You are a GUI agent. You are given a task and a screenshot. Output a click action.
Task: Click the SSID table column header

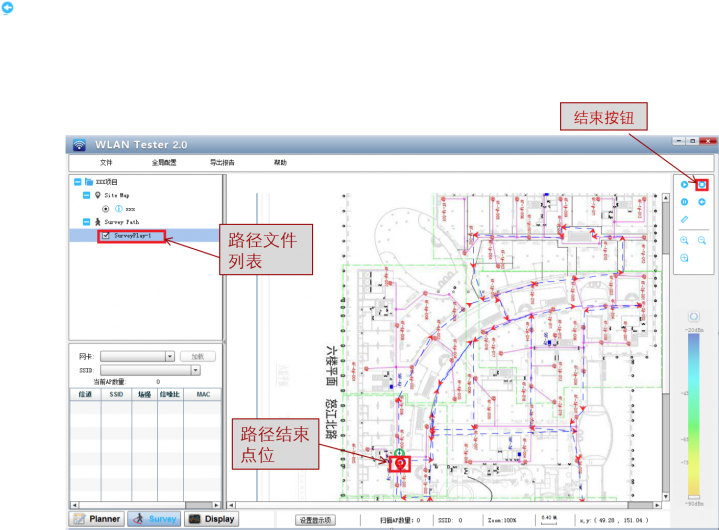click(x=116, y=394)
